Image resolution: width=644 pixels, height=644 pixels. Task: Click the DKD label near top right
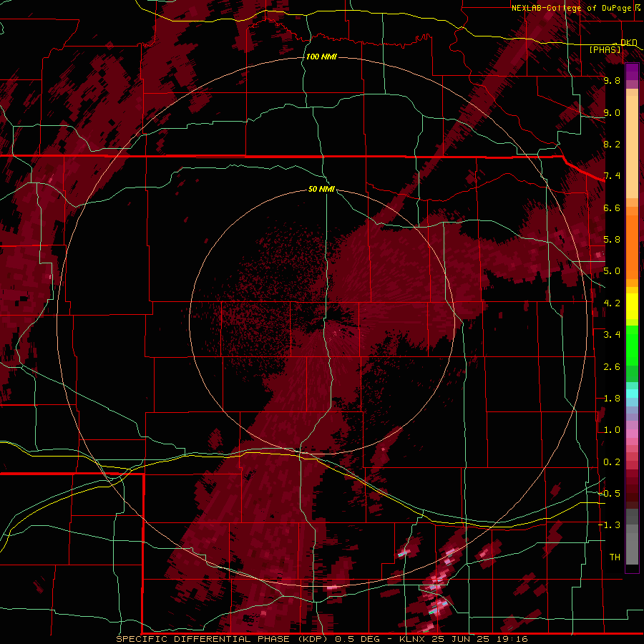point(628,42)
